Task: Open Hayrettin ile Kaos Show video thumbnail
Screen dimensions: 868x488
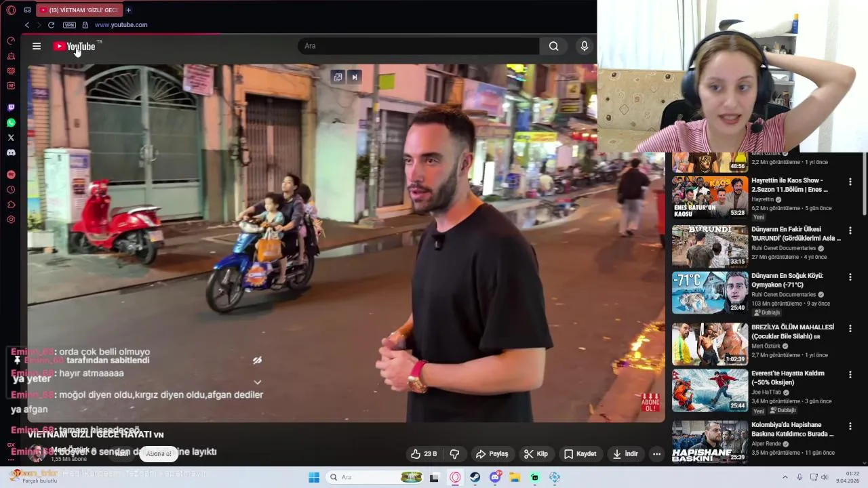Action: click(710, 197)
